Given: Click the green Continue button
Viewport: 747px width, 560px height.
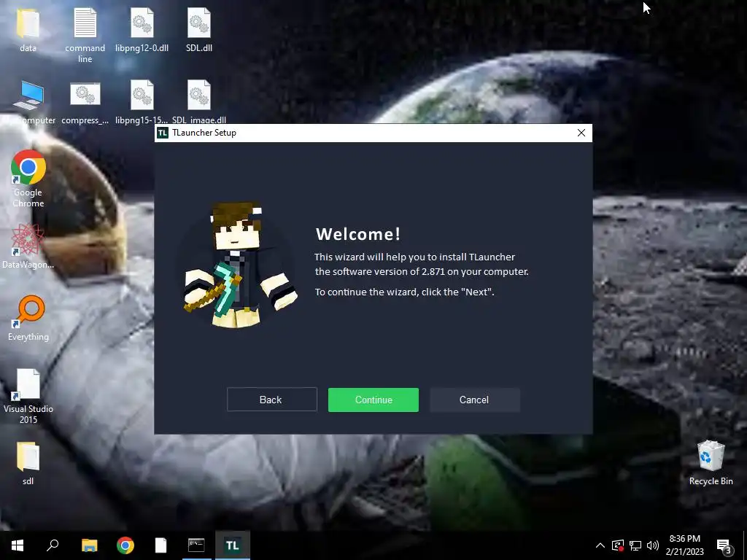Looking at the screenshot, I should pyautogui.click(x=373, y=400).
